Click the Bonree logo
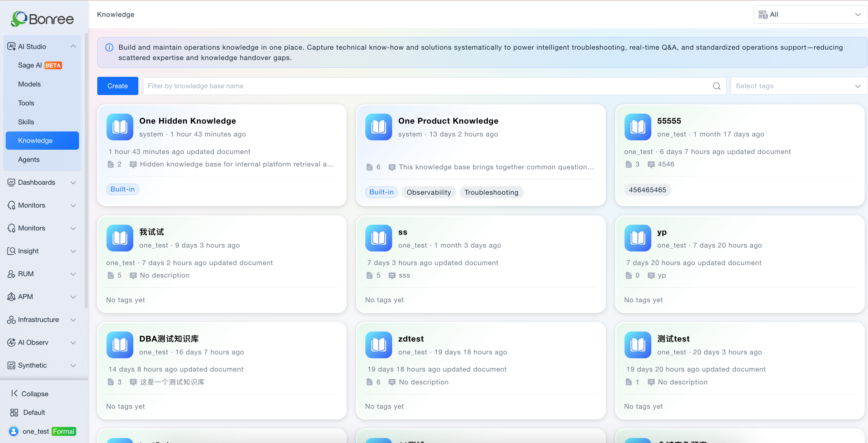 42,19
